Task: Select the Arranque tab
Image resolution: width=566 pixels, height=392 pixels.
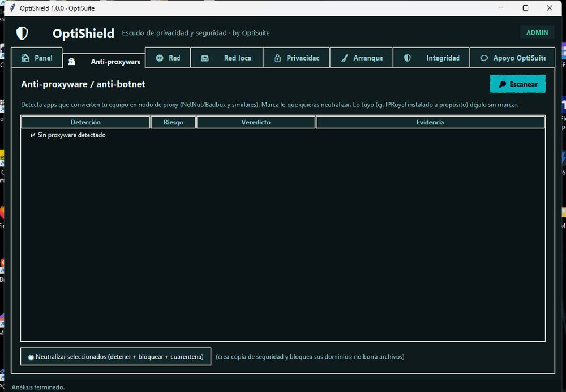Action: [361, 58]
